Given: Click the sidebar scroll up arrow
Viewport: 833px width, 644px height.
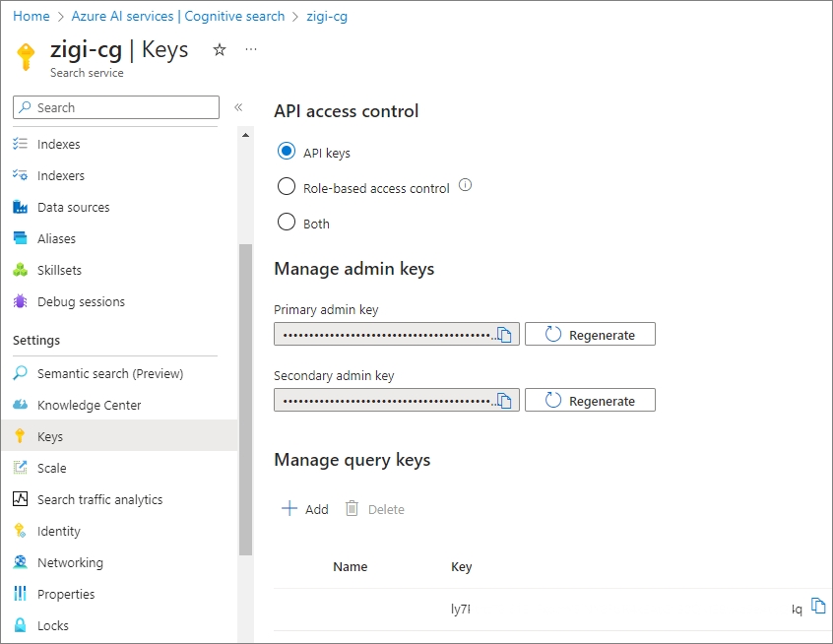Looking at the screenshot, I should [x=245, y=135].
